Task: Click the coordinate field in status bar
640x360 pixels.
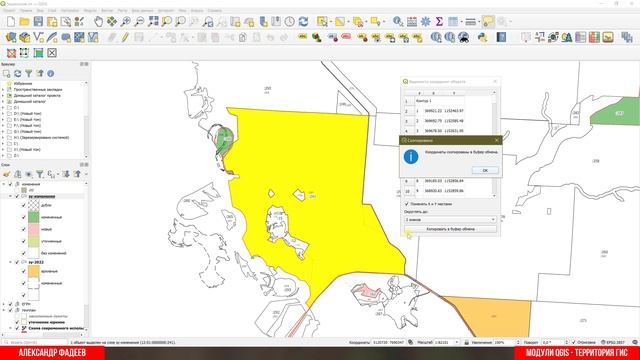Action: pos(389,342)
